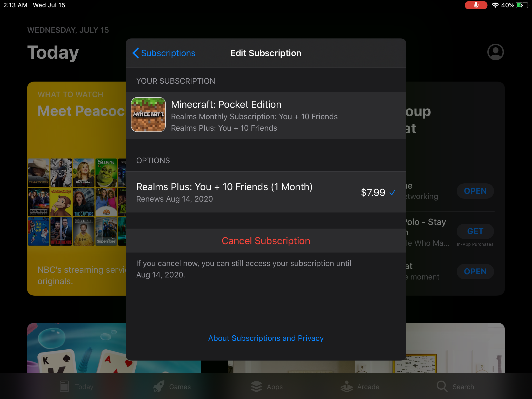Tap the Arcade joystick icon
Screen dimensions: 532x399
pyautogui.click(x=347, y=386)
